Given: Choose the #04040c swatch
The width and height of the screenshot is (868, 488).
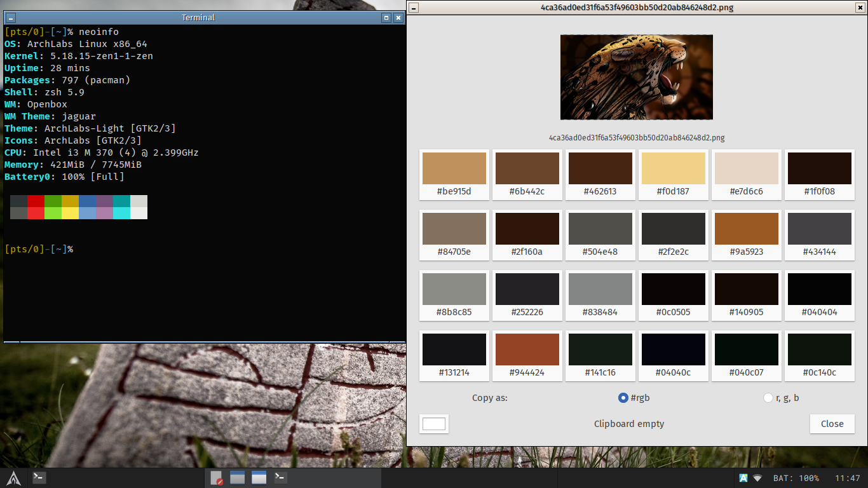Looking at the screenshot, I should (x=674, y=356).
